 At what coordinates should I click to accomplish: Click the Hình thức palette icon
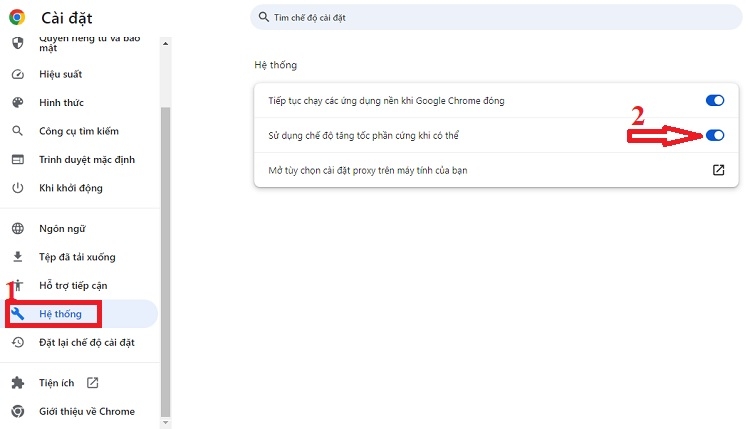pos(17,103)
